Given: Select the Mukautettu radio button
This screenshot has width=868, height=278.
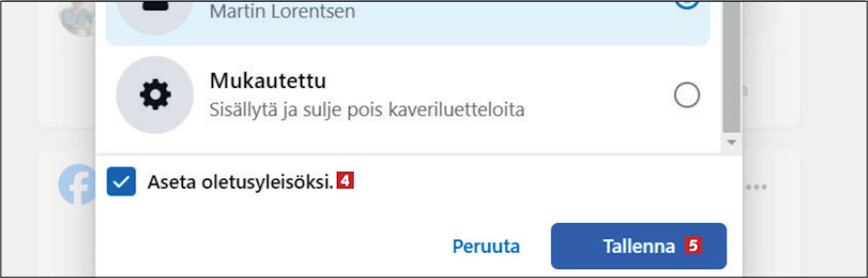Looking at the screenshot, I should [x=687, y=95].
